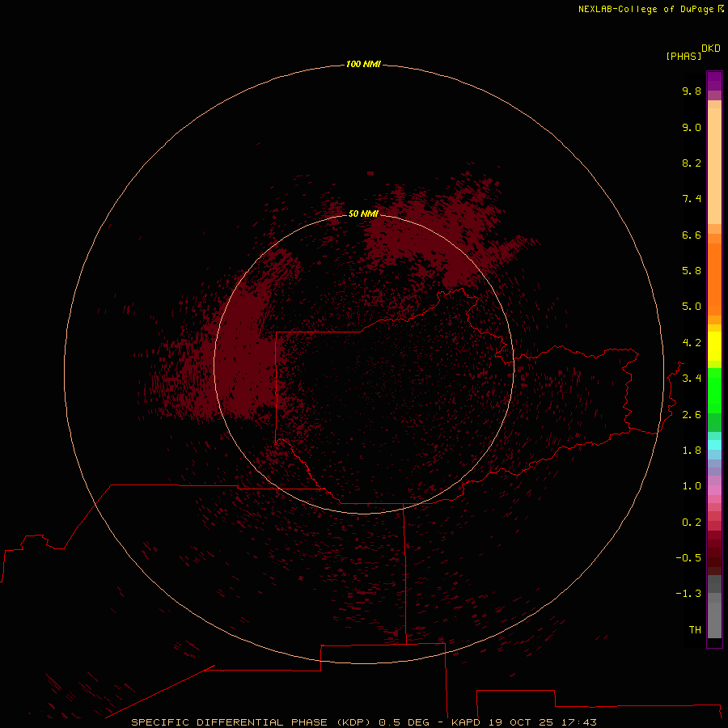
Task: Click the DKD label above the color scale
Action: click(710, 49)
